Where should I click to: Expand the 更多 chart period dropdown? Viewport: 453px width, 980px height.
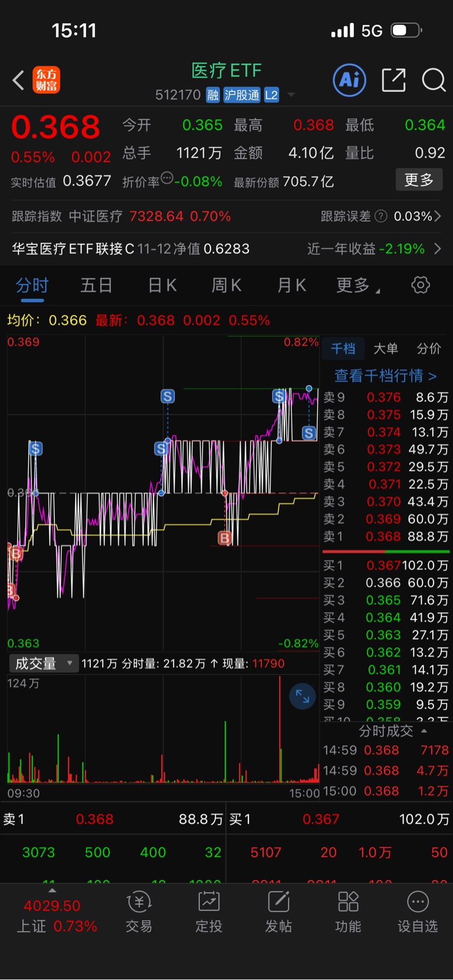tap(358, 286)
